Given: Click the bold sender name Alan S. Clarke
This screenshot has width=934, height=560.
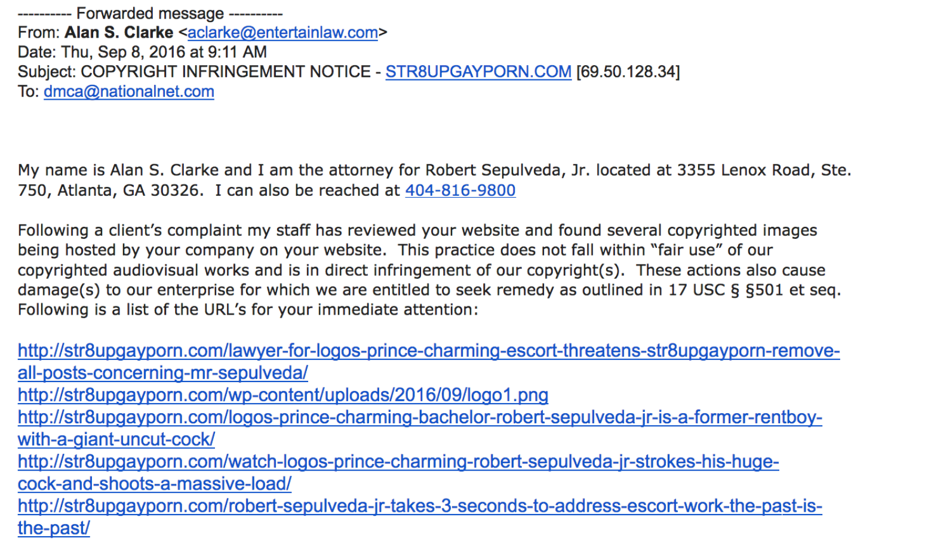Looking at the screenshot, I should 119,32.
